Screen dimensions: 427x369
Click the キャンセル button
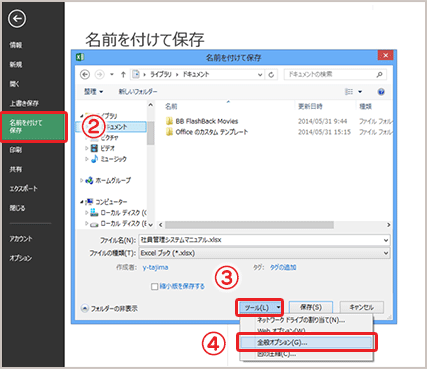coord(362,307)
